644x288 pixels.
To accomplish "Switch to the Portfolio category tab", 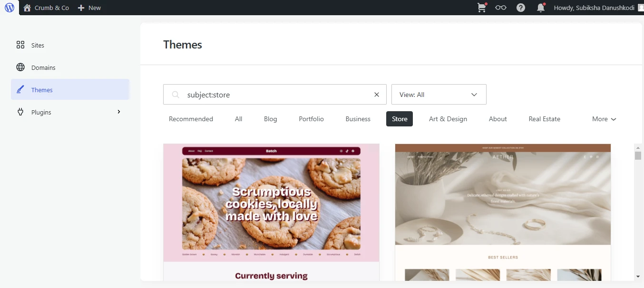I will (311, 119).
